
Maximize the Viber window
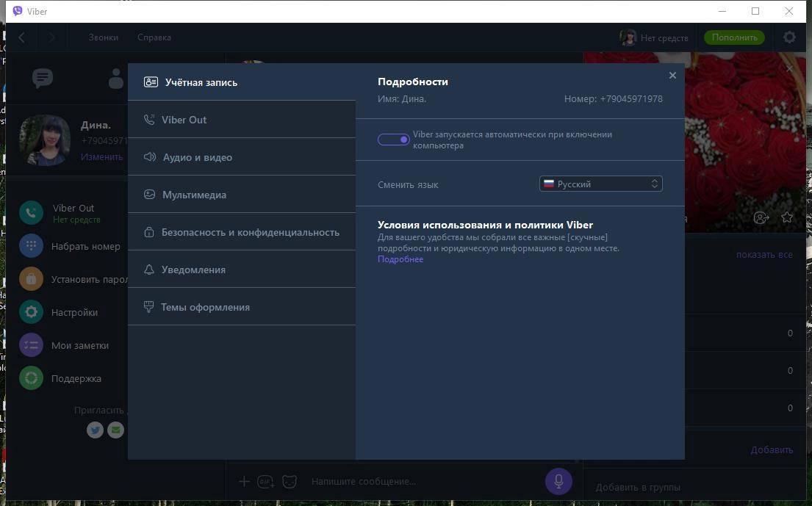pos(755,11)
